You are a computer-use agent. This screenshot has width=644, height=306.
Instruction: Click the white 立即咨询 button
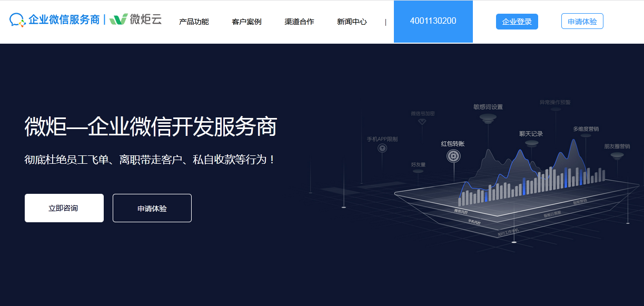pyautogui.click(x=64, y=208)
